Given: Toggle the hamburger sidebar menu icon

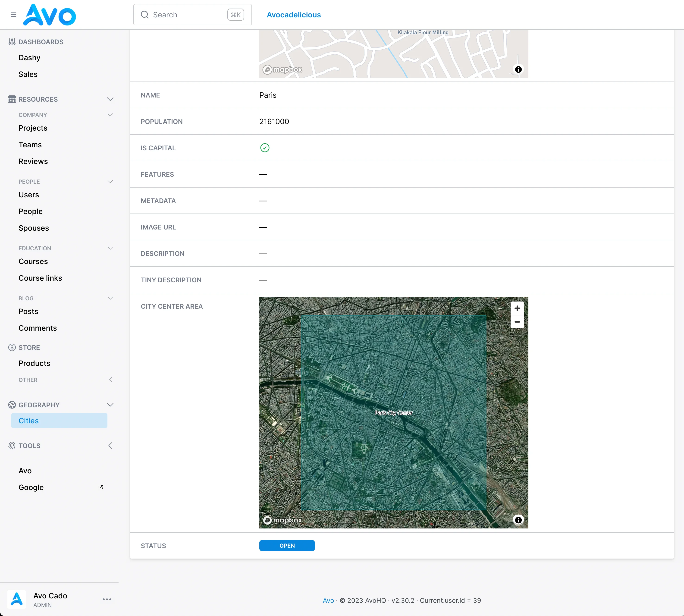Looking at the screenshot, I should [x=13, y=15].
